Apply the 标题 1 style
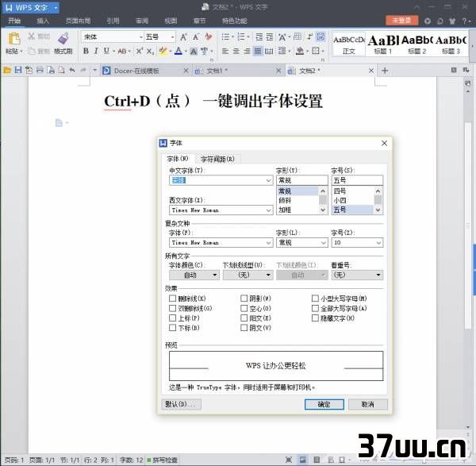This screenshot has width=476, height=466. pos(383,44)
